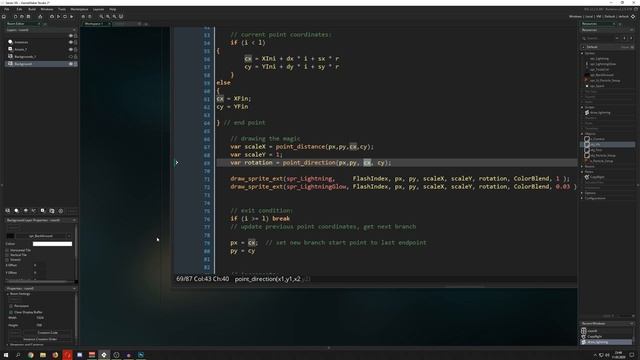Click the draw_lightning script icon in Resources
Screen dimensions: 640x360
click(587, 112)
